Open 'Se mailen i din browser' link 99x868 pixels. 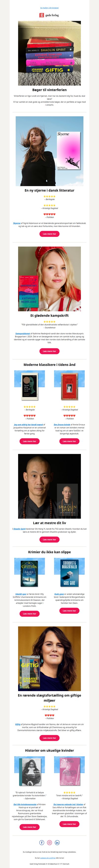point(49,8)
